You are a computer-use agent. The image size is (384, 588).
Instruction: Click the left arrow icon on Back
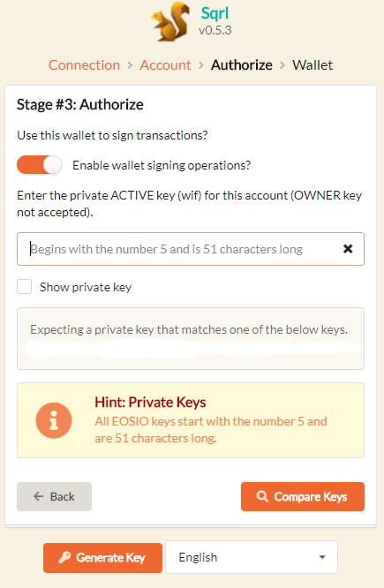(39, 496)
